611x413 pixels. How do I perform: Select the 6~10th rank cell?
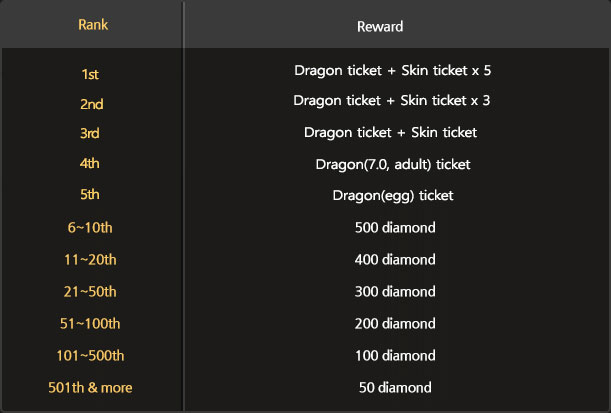pos(91,228)
